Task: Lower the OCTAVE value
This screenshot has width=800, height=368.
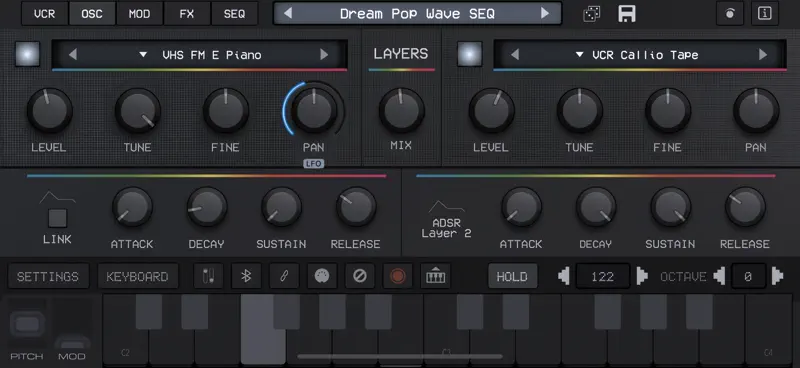Action: coord(719,276)
